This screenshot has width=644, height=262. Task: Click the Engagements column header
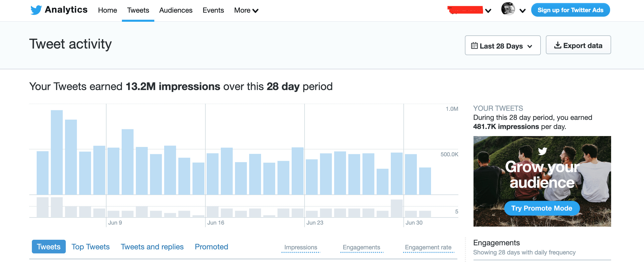(361, 247)
